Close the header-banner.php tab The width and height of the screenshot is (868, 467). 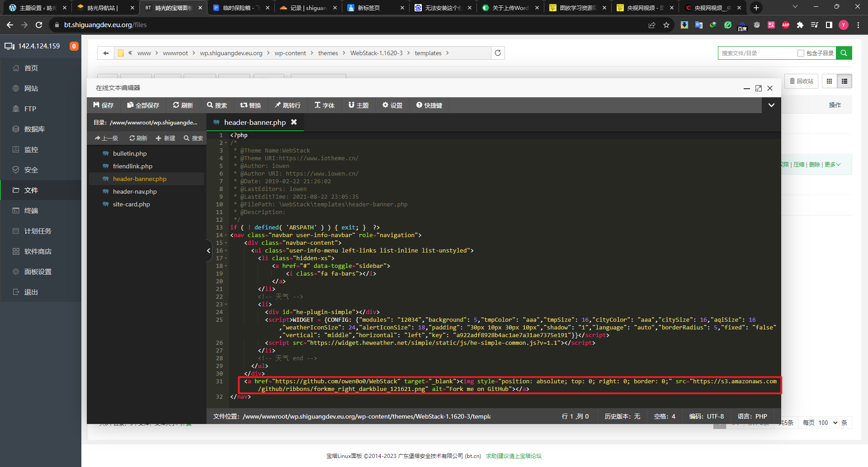click(294, 122)
